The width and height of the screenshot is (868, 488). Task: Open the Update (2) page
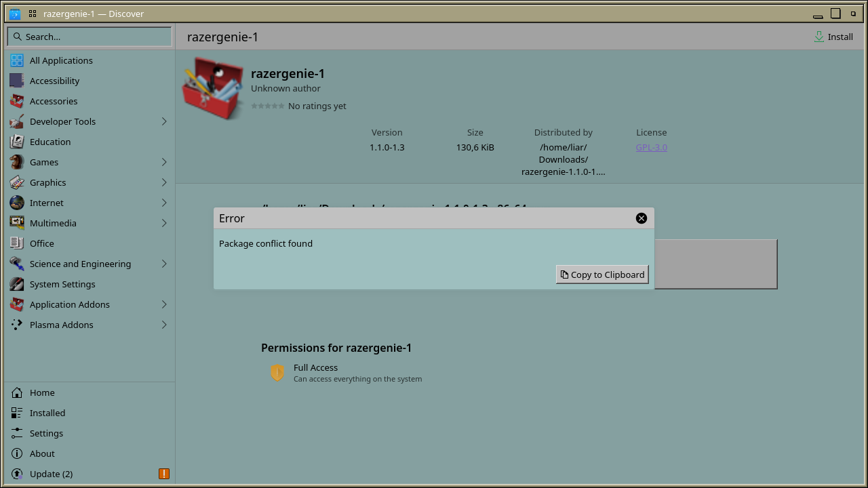click(x=90, y=474)
